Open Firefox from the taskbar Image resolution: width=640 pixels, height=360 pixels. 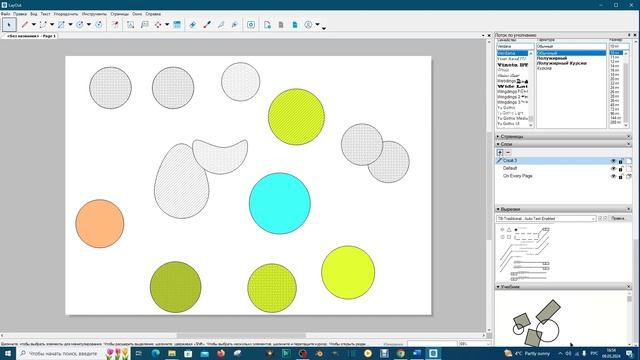pyautogui.click(x=221, y=353)
